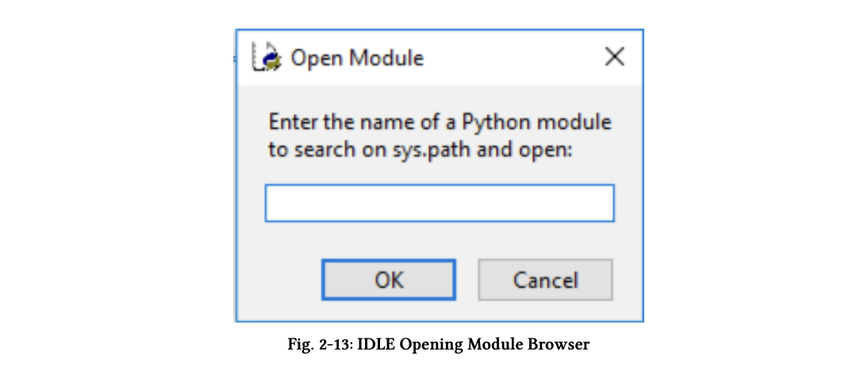Click the word "name" in the prompt
Viewport: 868px width, 367px height.
386,122
